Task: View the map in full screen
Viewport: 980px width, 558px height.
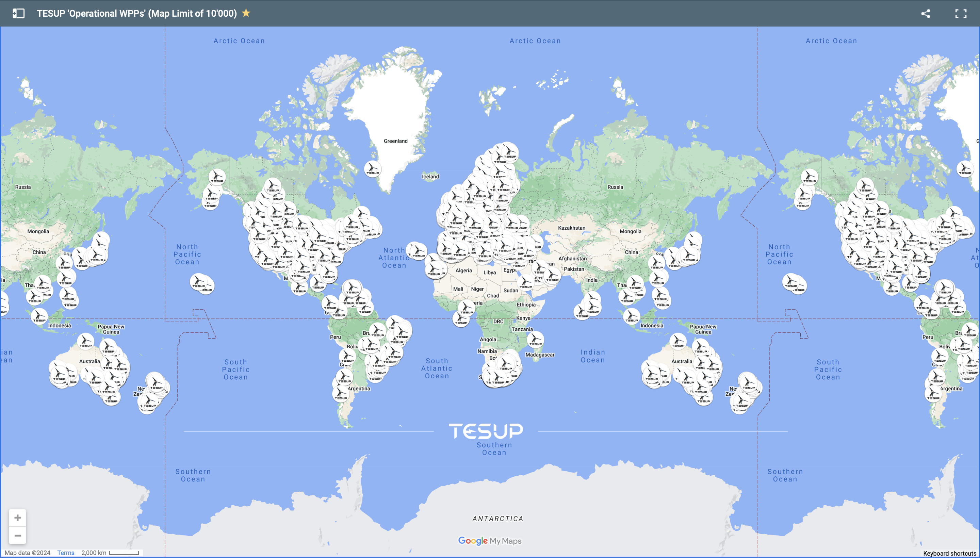Action: pyautogui.click(x=961, y=14)
